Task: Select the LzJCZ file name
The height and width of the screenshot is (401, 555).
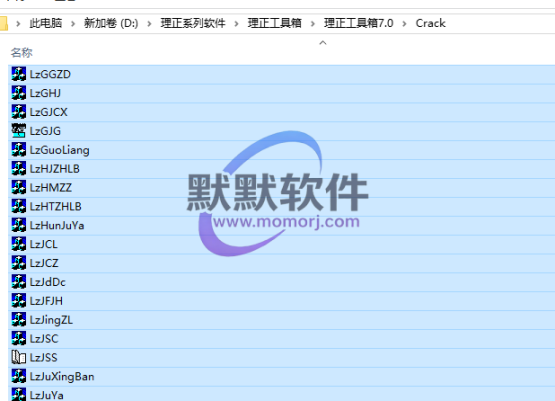Action: (44, 263)
